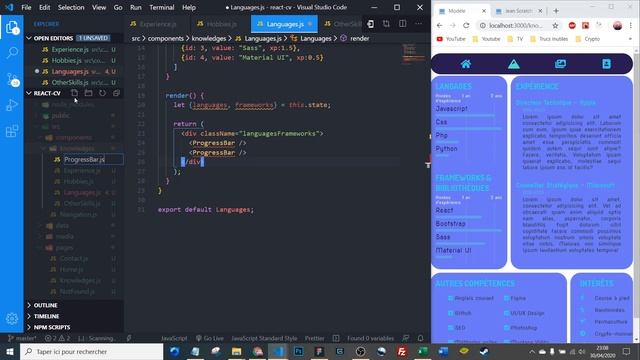Click JavaScript Standard Style in status bar
Screen dimensions: 640x360
tap(264, 338)
